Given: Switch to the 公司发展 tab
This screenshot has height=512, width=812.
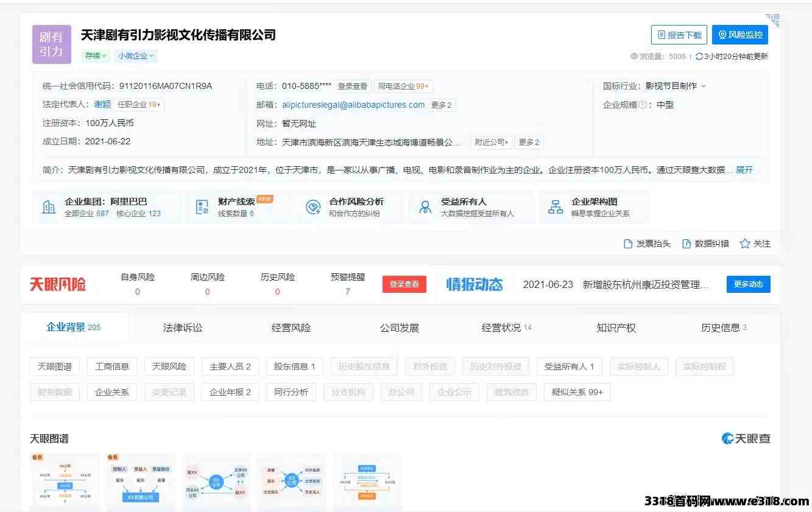Looking at the screenshot, I should (400, 328).
